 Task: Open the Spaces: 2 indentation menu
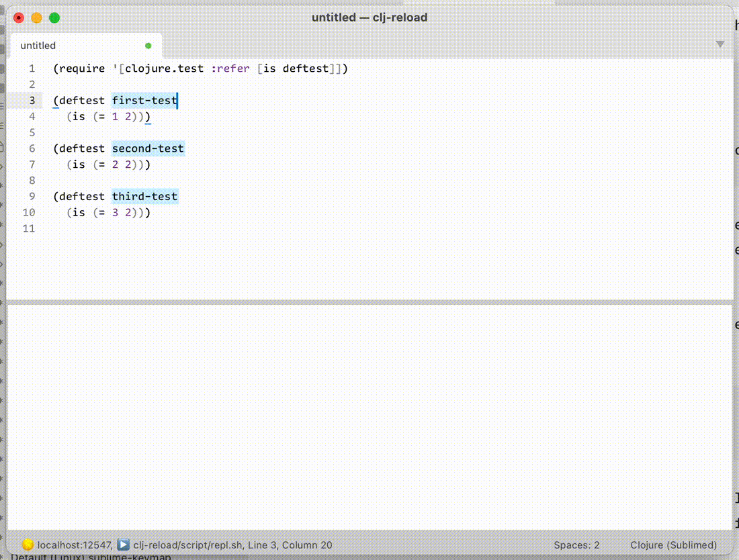(x=576, y=545)
